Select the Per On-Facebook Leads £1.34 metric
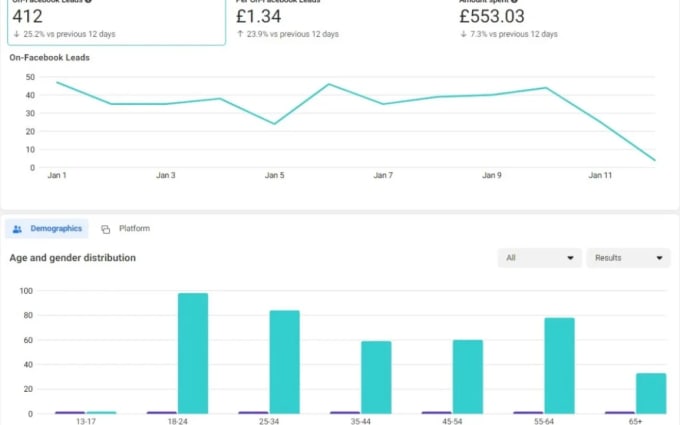 (340, 20)
